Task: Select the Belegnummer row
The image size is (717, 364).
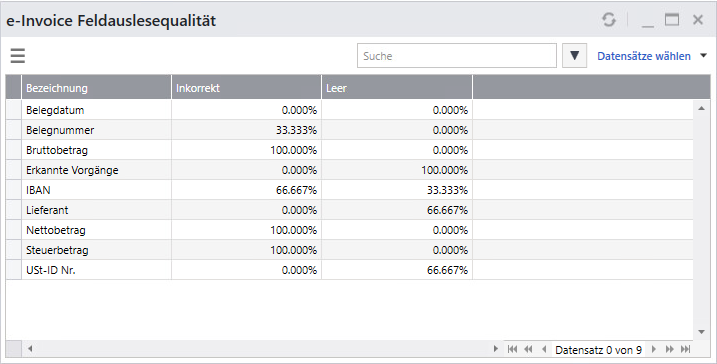Action: point(350,130)
